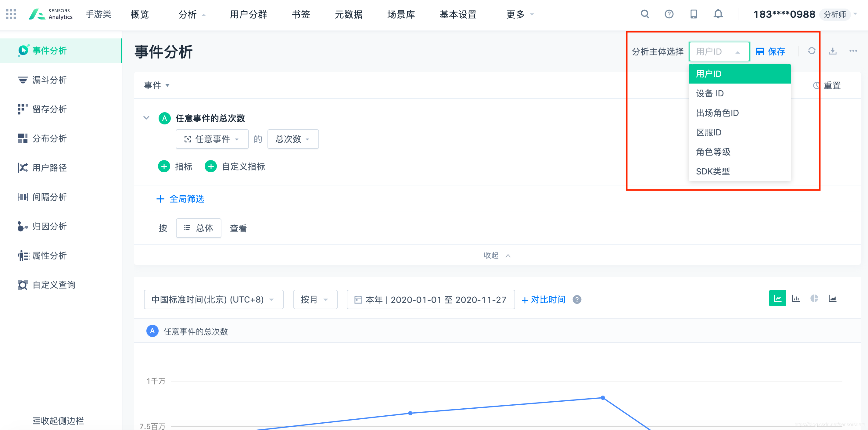Viewport: 868px width, 430px height.
Task: Click the green A badge of the metric
Action: click(164, 118)
